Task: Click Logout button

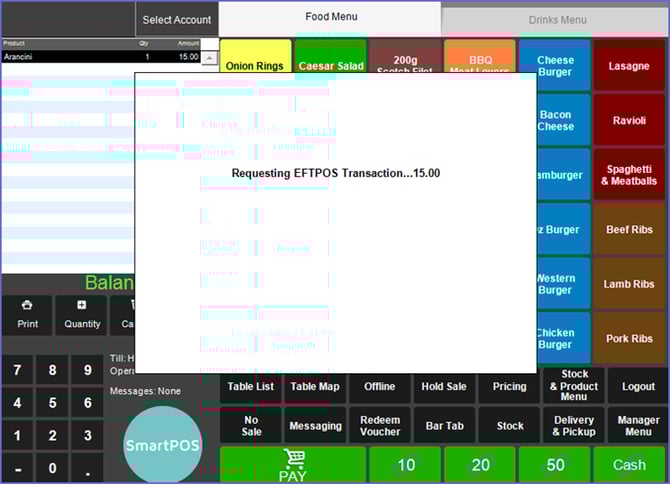Action: coord(638,387)
